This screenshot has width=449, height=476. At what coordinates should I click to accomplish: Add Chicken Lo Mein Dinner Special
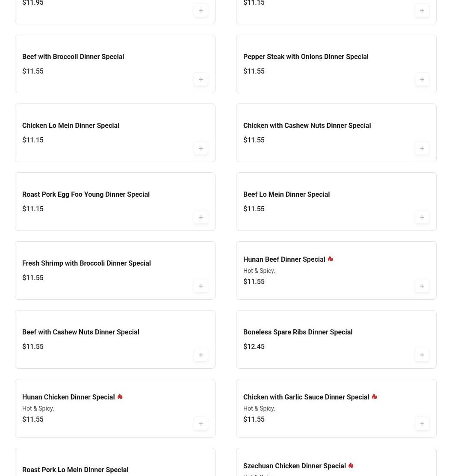pyautogui.click(x=201, y=148)
